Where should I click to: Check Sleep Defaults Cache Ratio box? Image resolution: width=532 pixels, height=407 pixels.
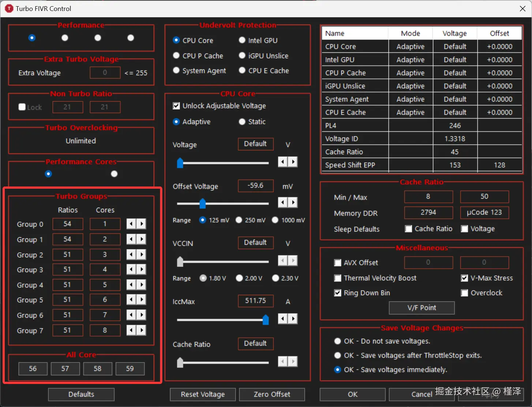coord(408,229)
